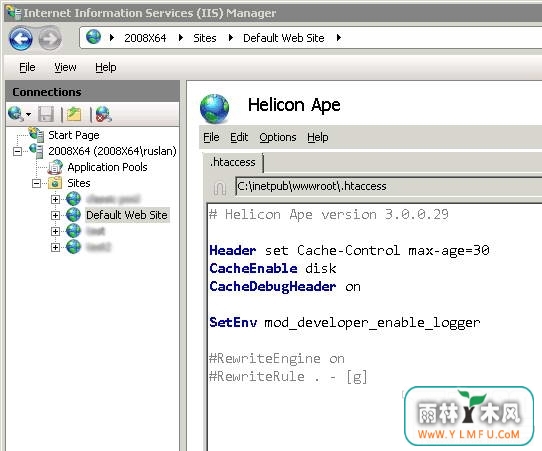Select the Sites node label

point(79,183)
